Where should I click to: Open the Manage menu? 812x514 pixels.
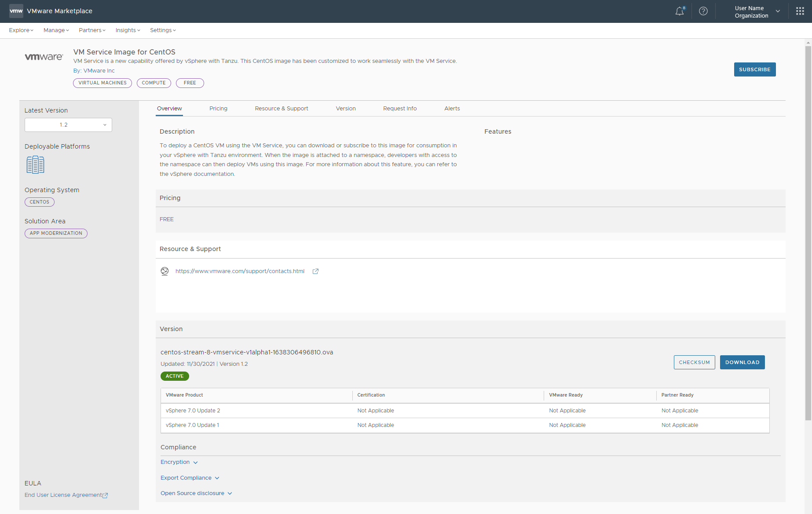[56, 30]
